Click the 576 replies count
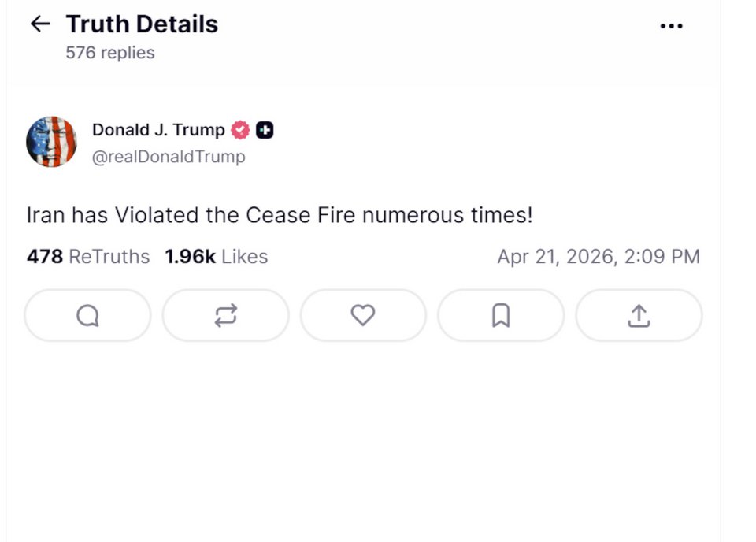Image resolution: width=756 pixels, height=542 pixels. point(110,53)
